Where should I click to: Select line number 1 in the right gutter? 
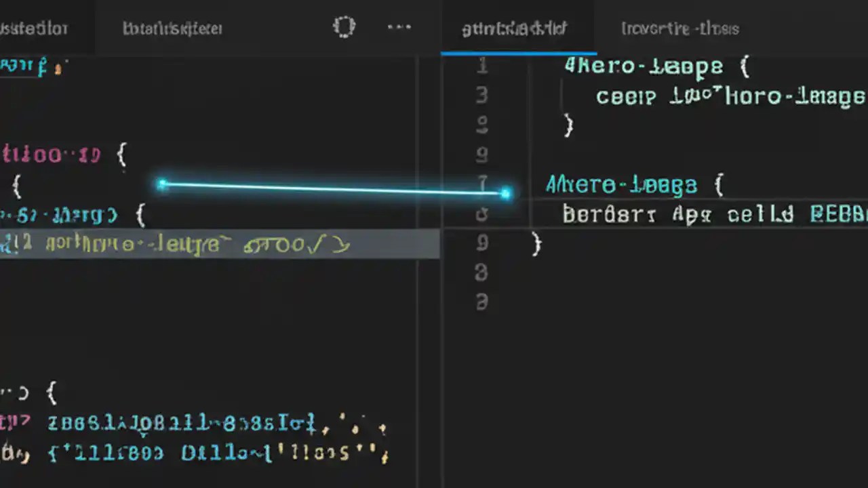point(482,66)
